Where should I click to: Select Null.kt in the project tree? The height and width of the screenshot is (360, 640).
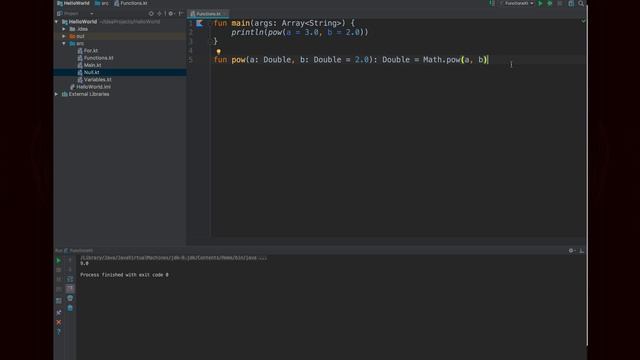pyautogui.click(x=91, y=72)
